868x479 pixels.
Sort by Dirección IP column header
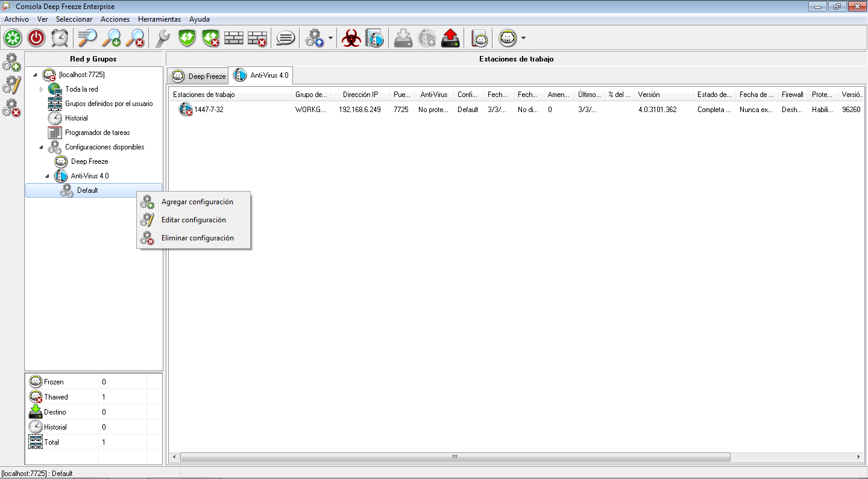pyautogui.click(x=360, y=95)
